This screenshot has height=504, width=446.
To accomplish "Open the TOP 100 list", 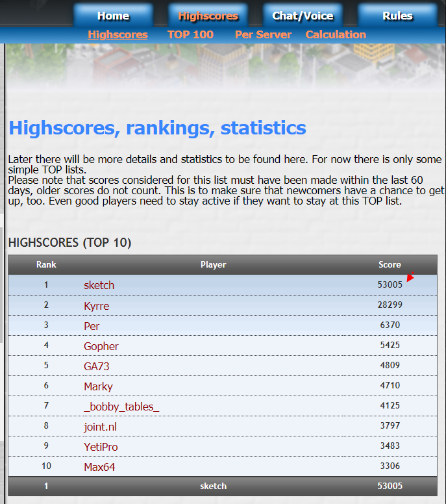I will pyautogui.click(x=190, y=34).
